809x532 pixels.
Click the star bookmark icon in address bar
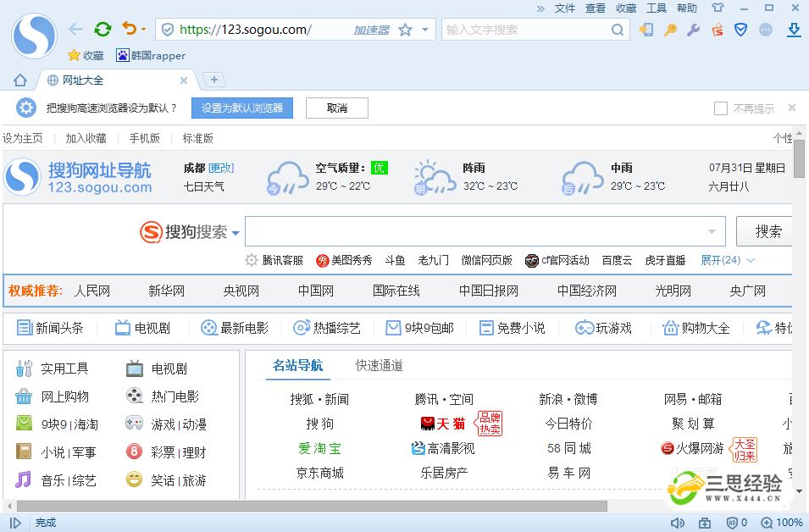point(405,30)
